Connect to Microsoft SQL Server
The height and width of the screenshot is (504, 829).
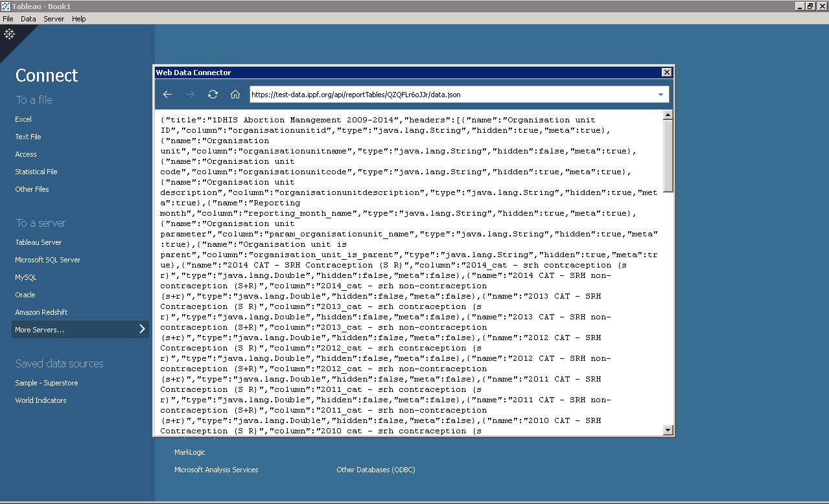pyautogui.click(x=48, y=260)
